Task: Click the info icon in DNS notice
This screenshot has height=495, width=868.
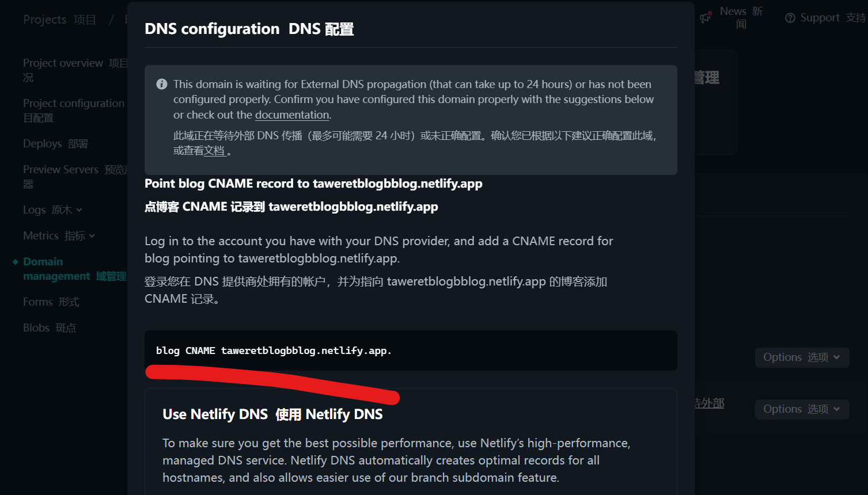Action: [162, 84]
